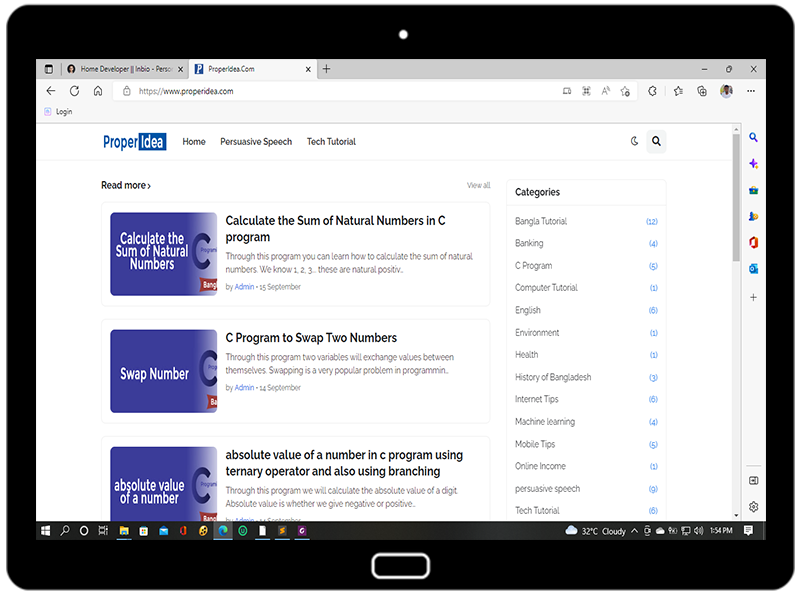Toggle dark mode moon icon
The image size is (800, 600).
pos(634,141)
